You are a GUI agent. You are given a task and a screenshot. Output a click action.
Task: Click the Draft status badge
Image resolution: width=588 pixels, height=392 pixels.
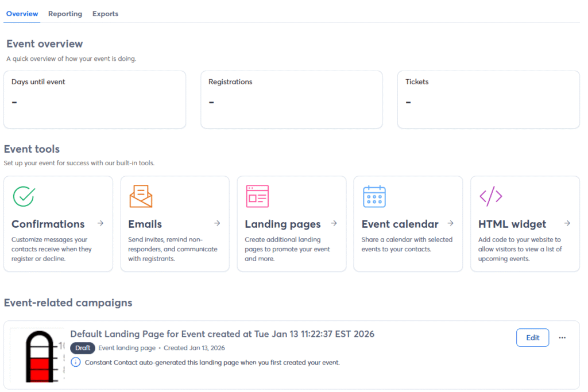82,348
